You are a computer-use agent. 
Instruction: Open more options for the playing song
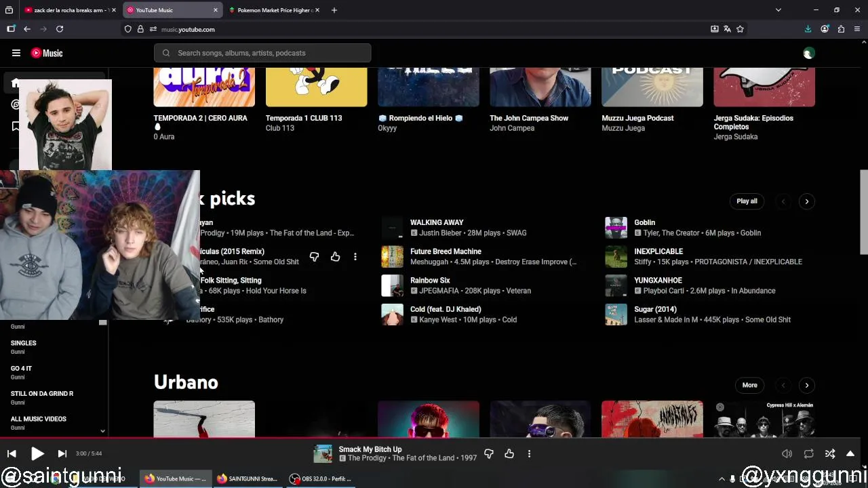[529, 453]
